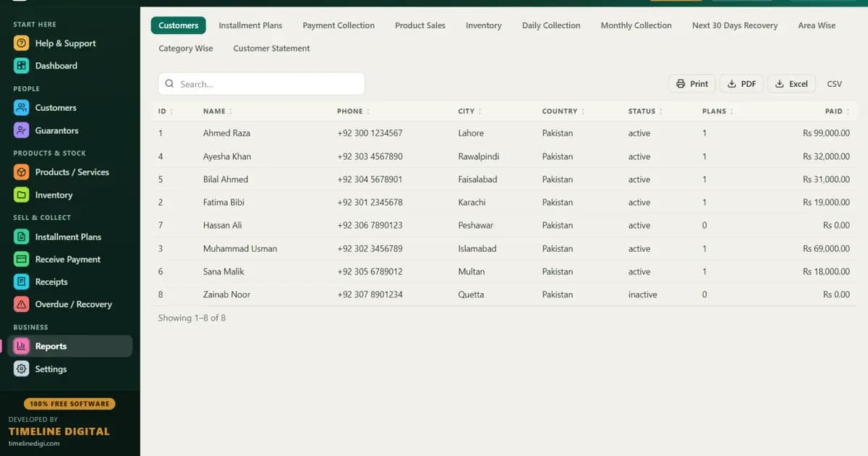
Task: Open Next 30 Days Recovery tab
Action: coord(735,25)
